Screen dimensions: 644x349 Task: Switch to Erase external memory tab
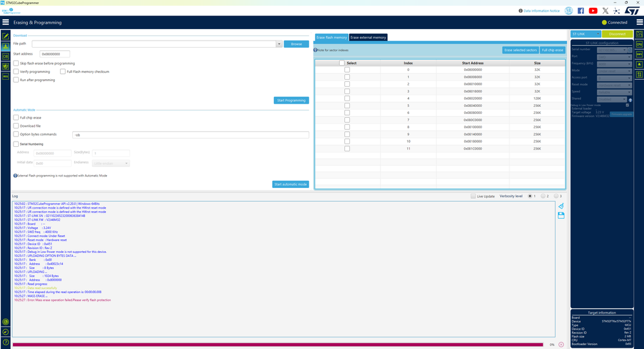click(x=368, y=37)
